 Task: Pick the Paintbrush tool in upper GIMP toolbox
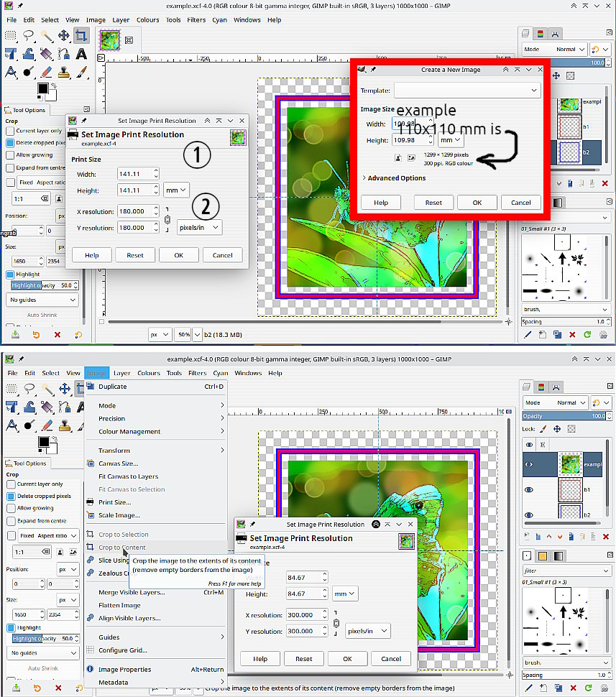point(81,72)
